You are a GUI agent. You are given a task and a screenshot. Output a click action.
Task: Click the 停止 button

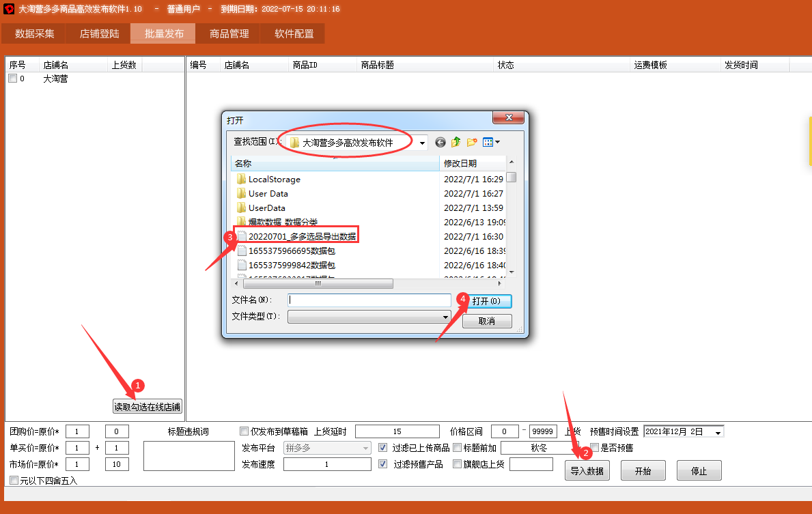699,471
